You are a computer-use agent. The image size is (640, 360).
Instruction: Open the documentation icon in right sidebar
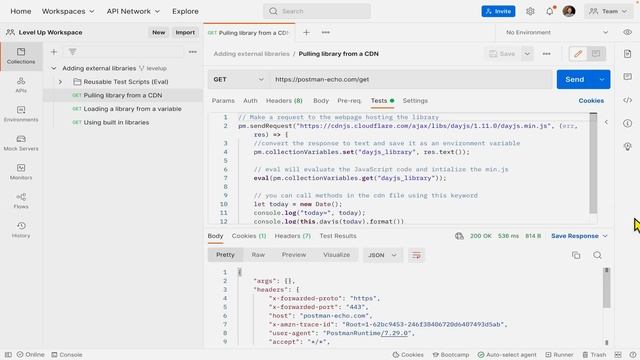(627, 54)
